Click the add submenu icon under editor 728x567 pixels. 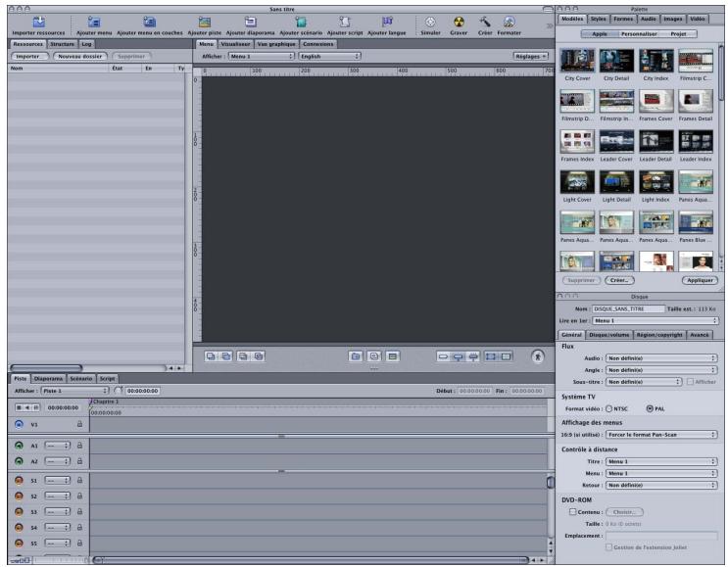tap(356, 356)
